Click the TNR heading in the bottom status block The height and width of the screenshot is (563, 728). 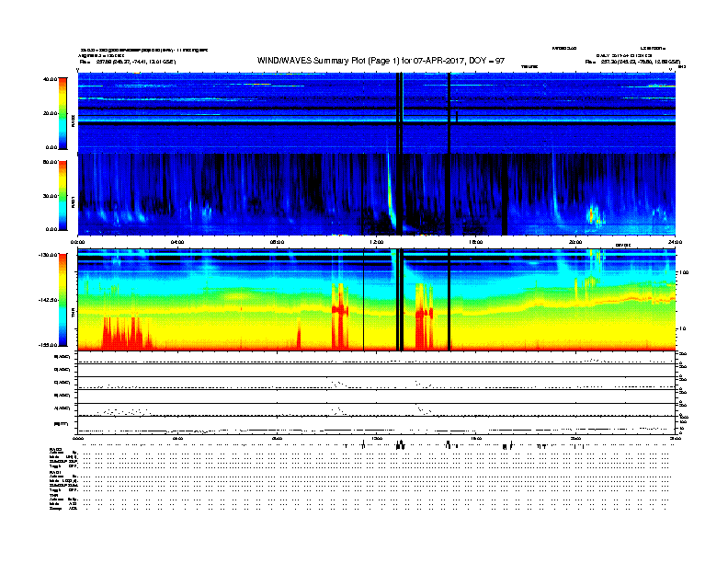(x=53, y=495)
